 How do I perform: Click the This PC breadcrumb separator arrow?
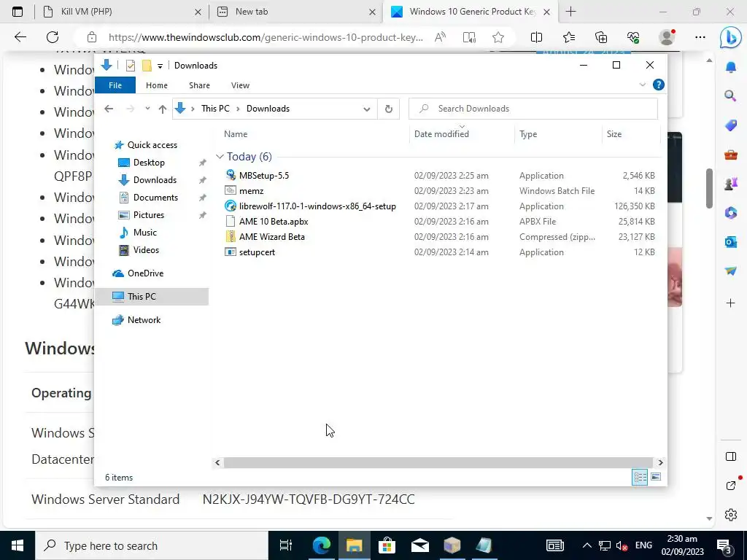click(x=238, y=109)
